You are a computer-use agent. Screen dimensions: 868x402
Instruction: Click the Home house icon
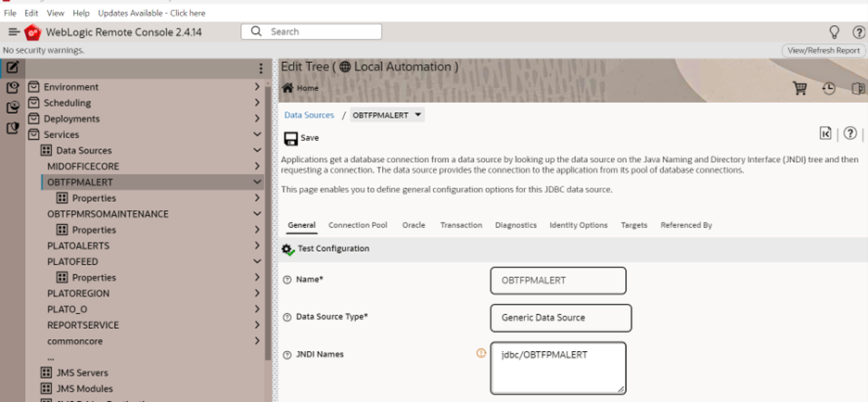pos(287,88)
